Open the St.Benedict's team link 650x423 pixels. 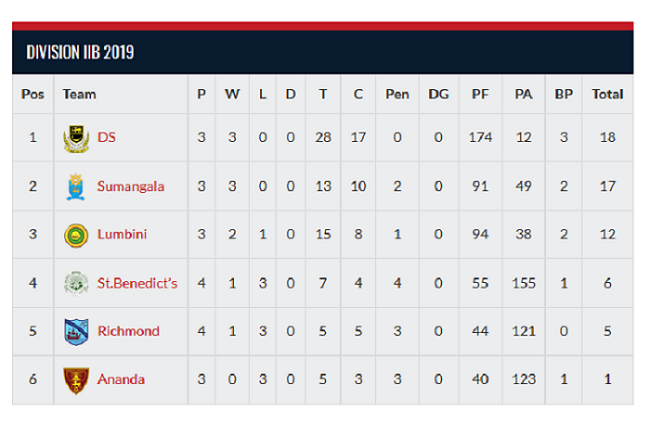(x=138, y=283)
